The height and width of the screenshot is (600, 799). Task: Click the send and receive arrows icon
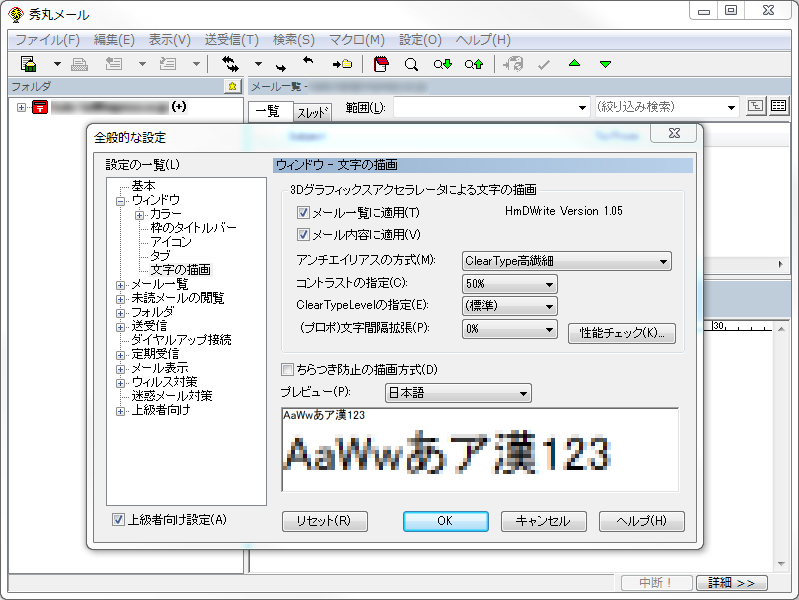230,64
